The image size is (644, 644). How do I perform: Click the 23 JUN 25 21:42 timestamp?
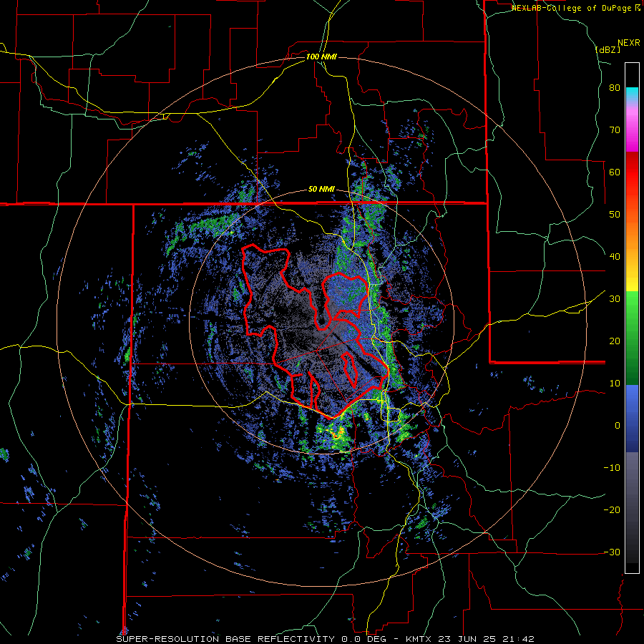tap(485, 639)
